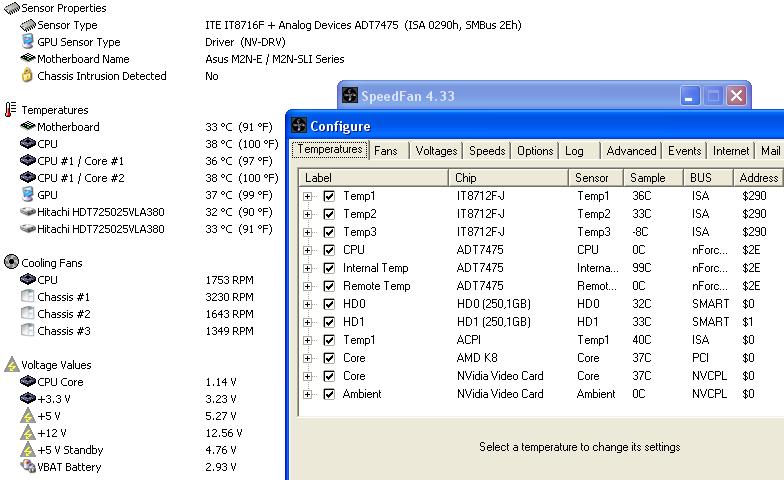784x480 pixels.
Task: Go to the Options tab
Action: click(x=535, y=150)
